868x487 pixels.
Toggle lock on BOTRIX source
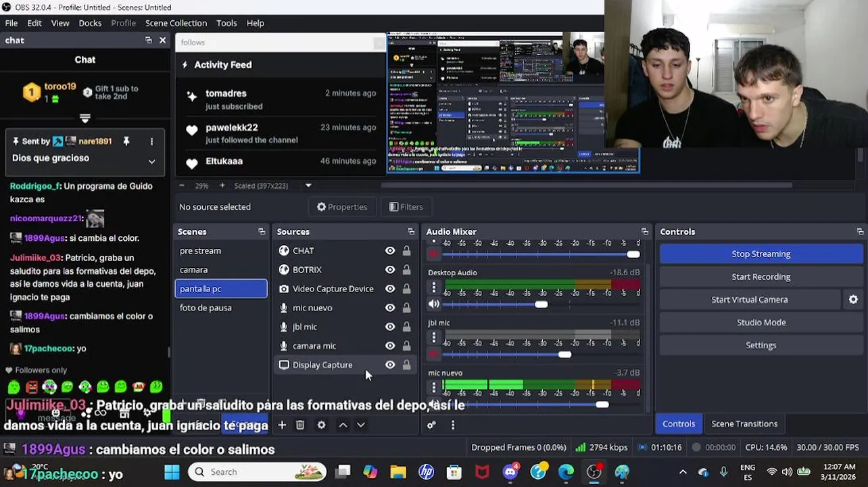(x=406, y=270)
